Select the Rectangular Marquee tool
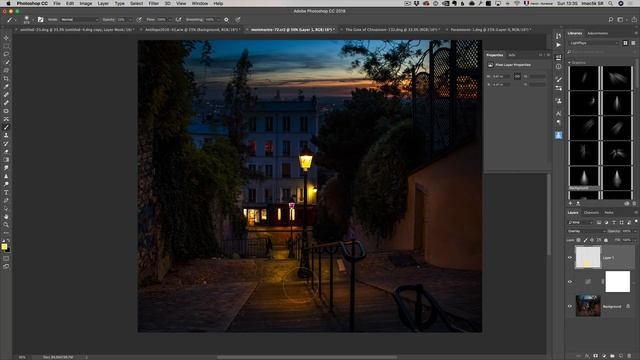Viewport: 640px width, 360px height. (6, 46)
